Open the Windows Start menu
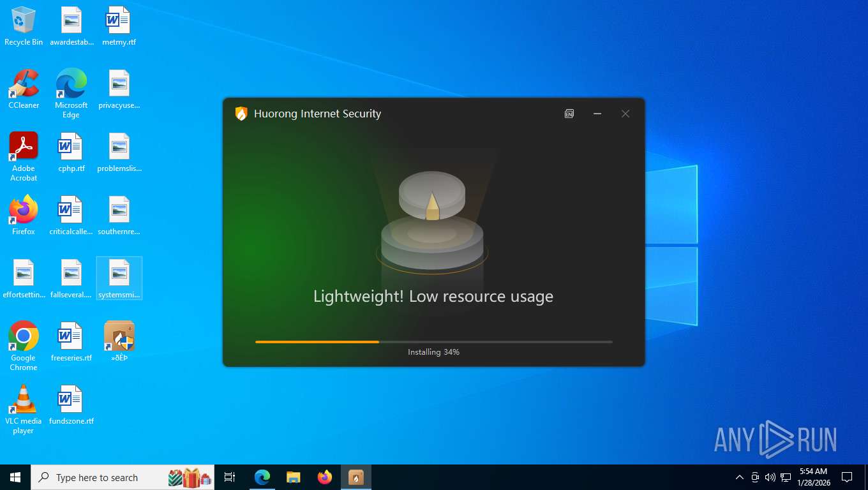Image resolution: width=868 pixels, height=490 pixels. tap(15, 477)
